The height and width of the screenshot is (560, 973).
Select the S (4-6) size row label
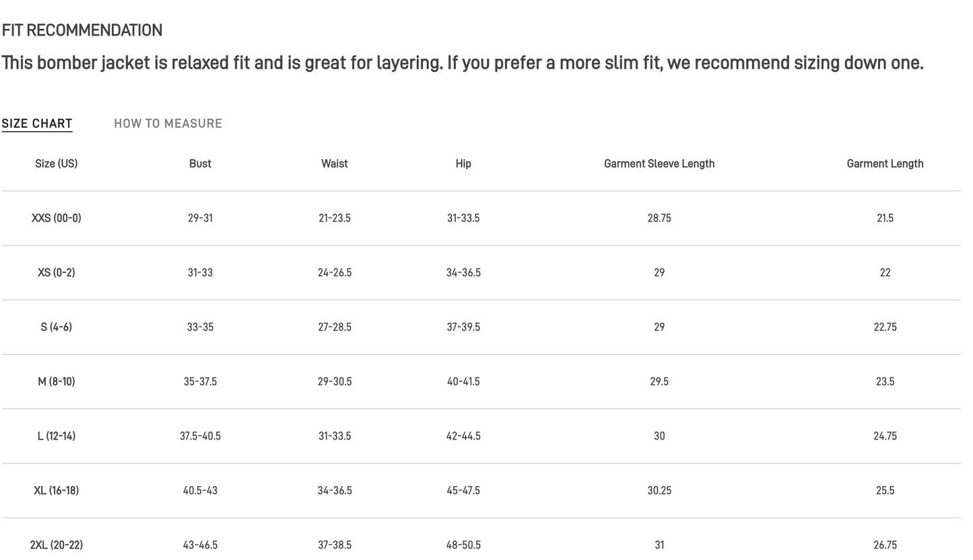coord(57,327)
